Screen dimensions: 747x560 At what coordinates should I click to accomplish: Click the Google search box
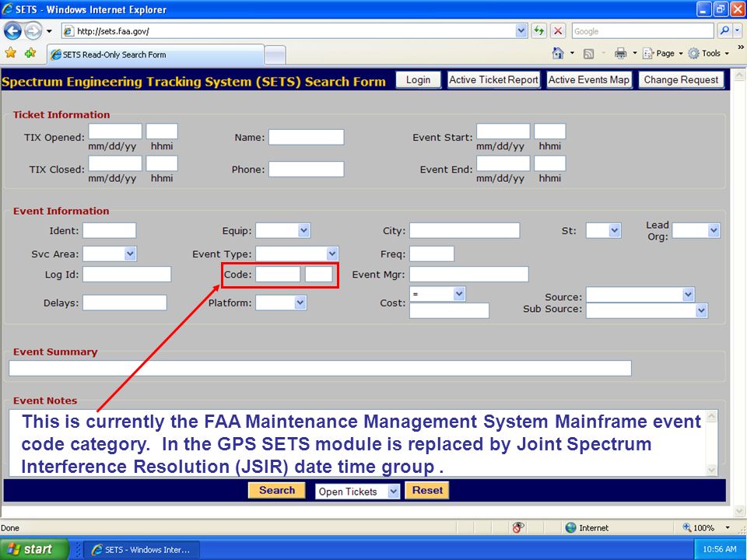click(x=642, y=31)
